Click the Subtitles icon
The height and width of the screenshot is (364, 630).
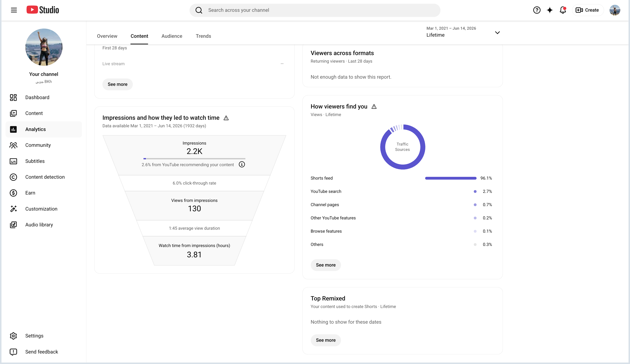coord(13,161)
